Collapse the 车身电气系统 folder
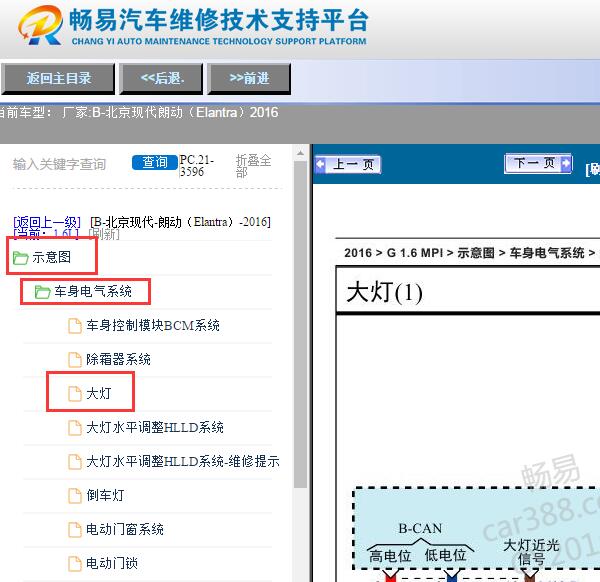 (93, 292)
